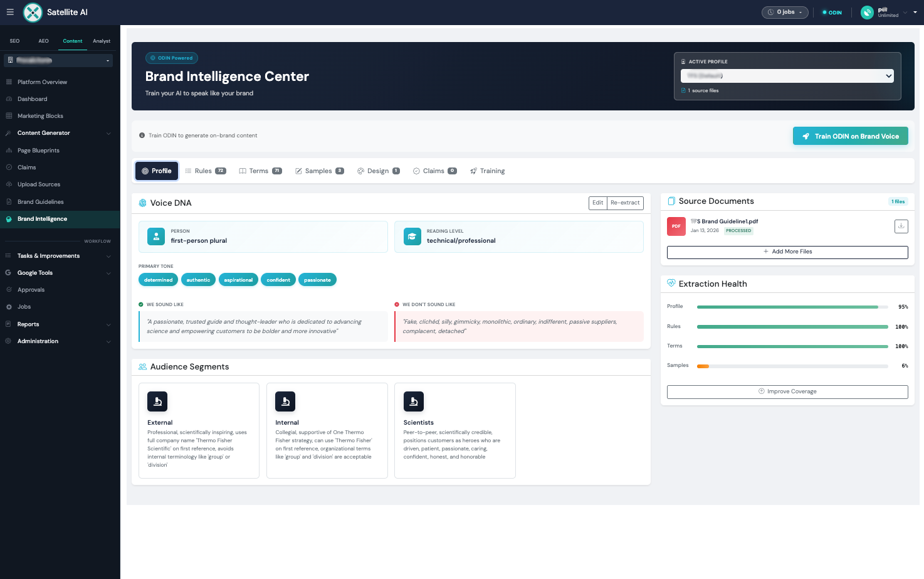Open the workspace selector dropdown in sidebar
The height and width of the screenshot is (579, 924).
[58, 60]
